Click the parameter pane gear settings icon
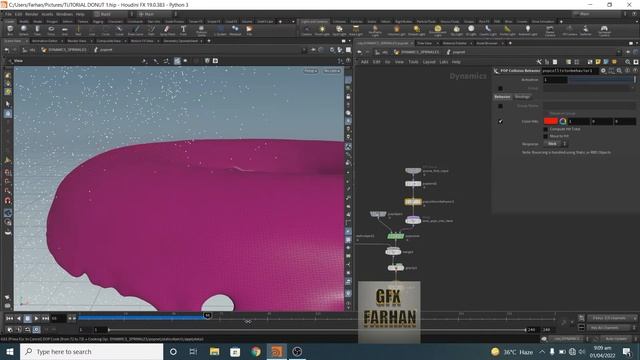 coord(603,71)
